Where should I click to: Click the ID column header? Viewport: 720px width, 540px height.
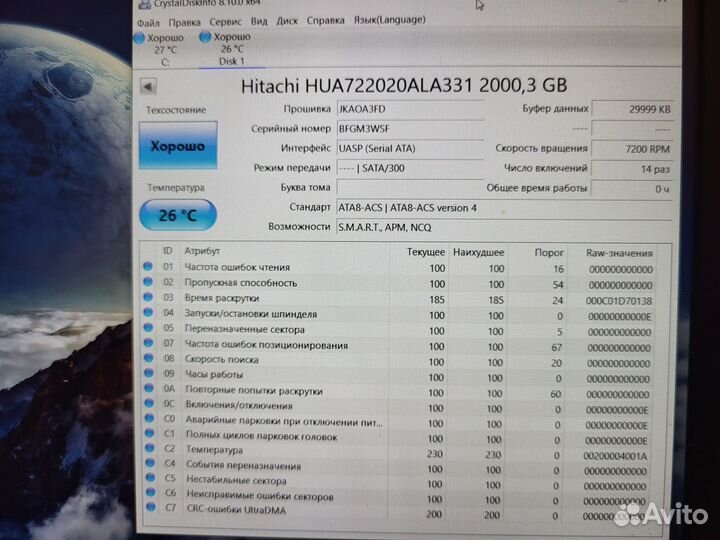coord(168,251)
